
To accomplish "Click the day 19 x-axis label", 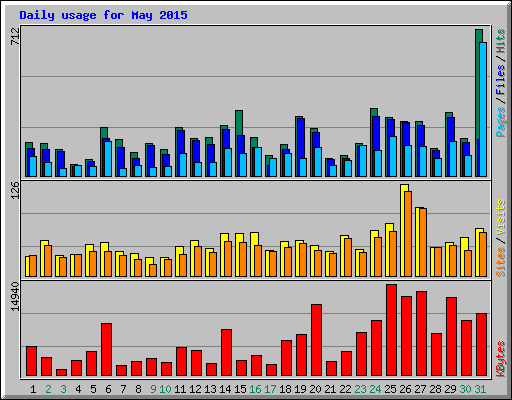I will pos(300,389).
